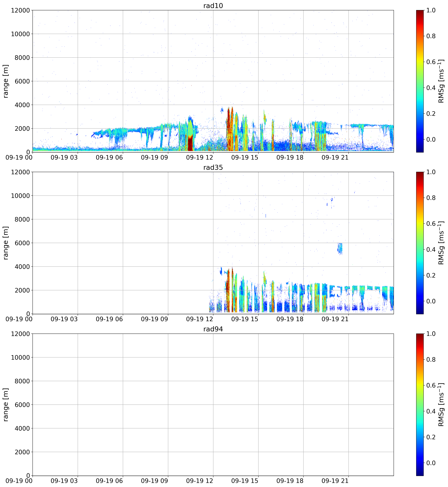
Task: Click the 10000 y-tick of rad94
Action: pyautogui.click(x=20, y=357)
